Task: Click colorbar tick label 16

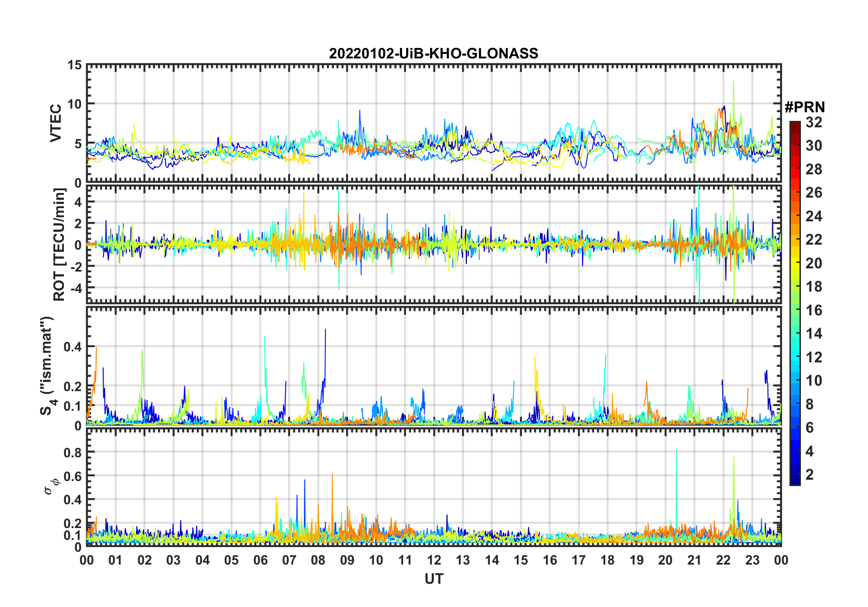Action: (x=814, y=310)
